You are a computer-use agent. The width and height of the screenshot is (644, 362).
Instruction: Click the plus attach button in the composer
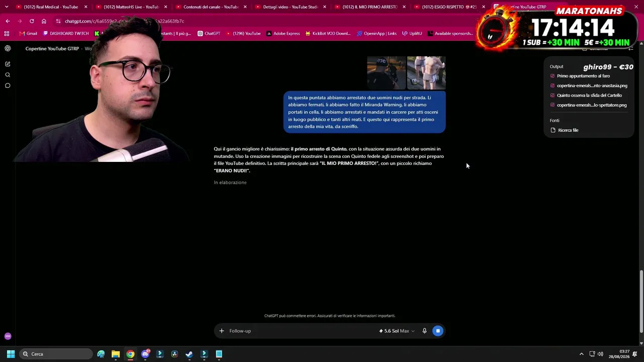tap(221, 331)
